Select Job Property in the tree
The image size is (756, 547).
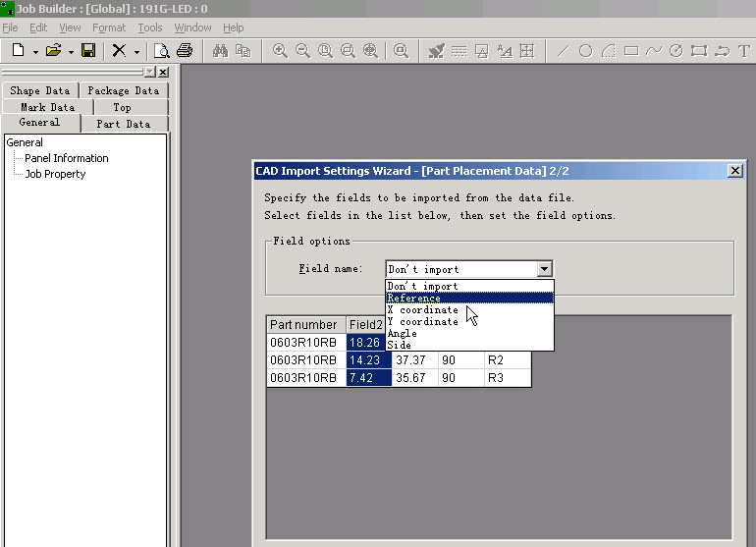coord(55,174)
